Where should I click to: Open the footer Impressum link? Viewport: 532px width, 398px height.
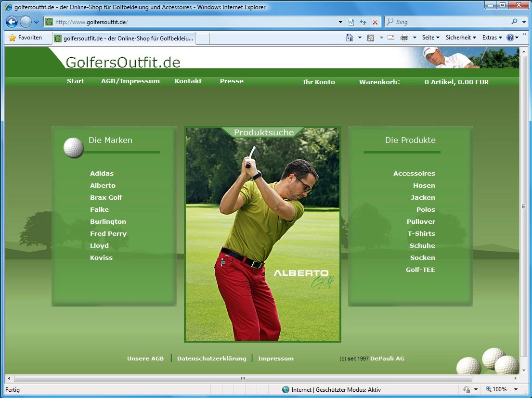(x=276, y=359)
